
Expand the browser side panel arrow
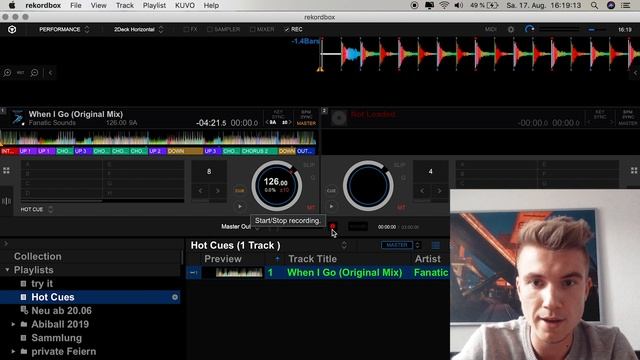coord(6,244)
